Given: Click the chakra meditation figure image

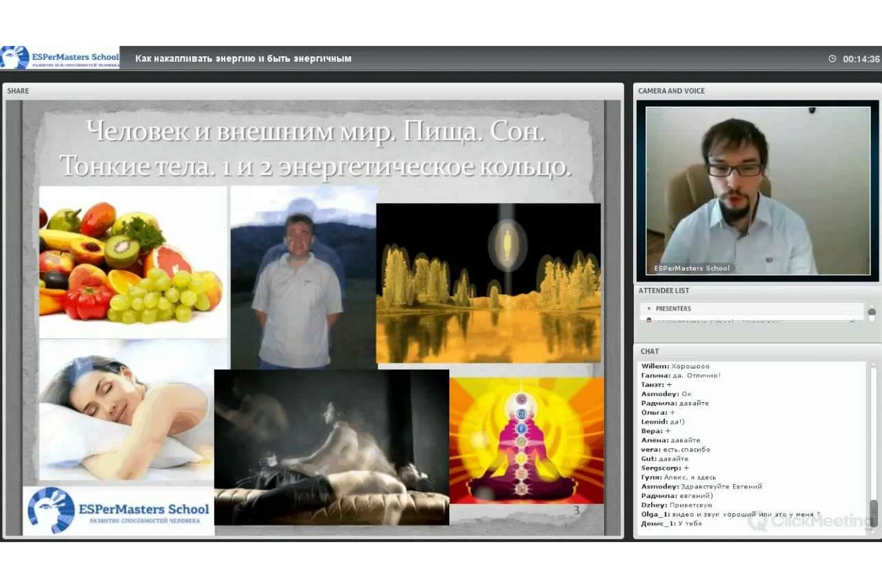Looking at the screenshot, I should [x=526, y=441].
